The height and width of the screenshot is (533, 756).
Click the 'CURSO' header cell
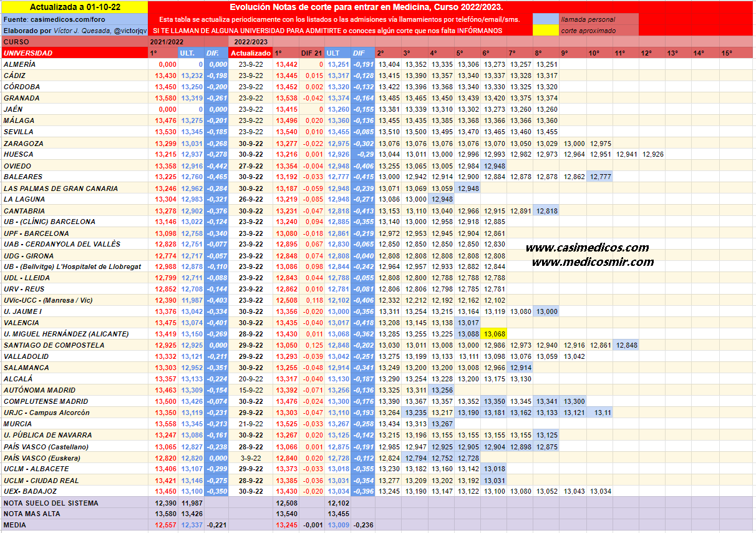(x=74, y=42)
